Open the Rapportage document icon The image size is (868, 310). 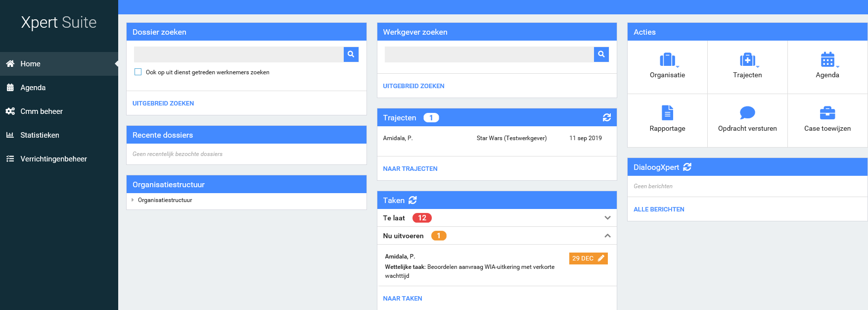pos(667,113)
